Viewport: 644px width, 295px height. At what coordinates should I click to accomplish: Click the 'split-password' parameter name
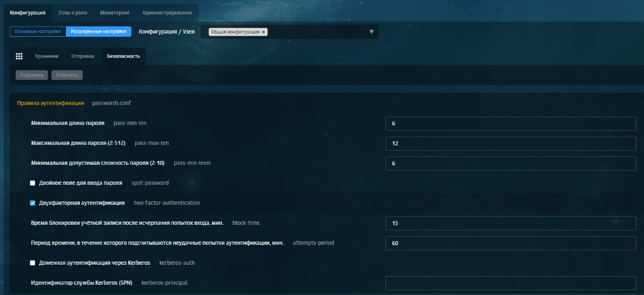(x=150, y=183)
